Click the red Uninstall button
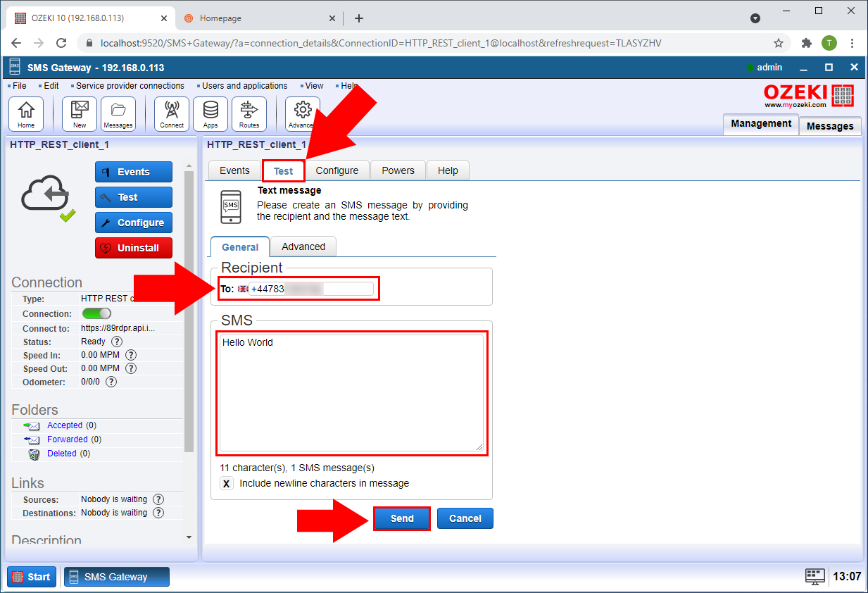 coord(134,248)
